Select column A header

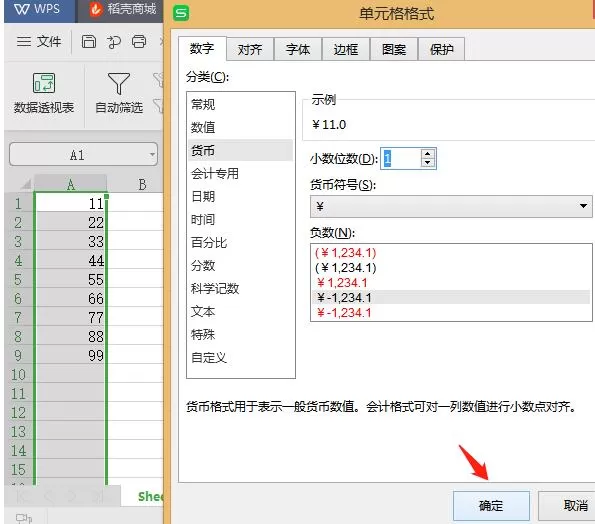click(71, 184)
